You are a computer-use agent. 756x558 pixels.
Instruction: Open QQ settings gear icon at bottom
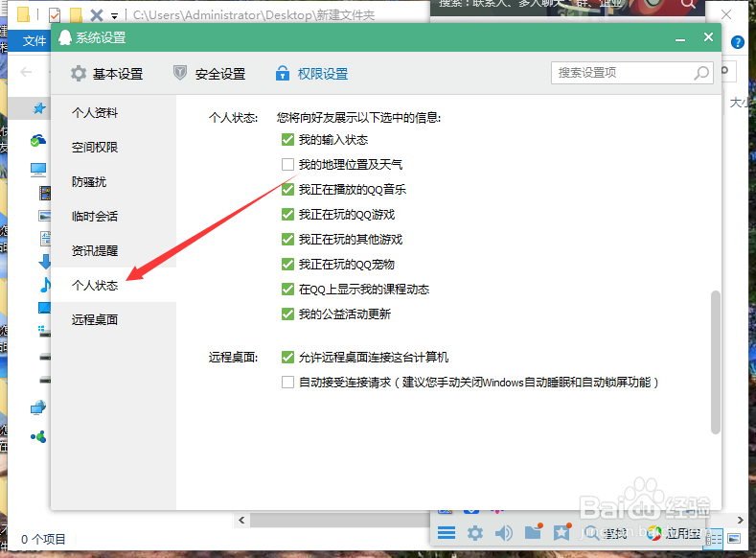[475, 533]
